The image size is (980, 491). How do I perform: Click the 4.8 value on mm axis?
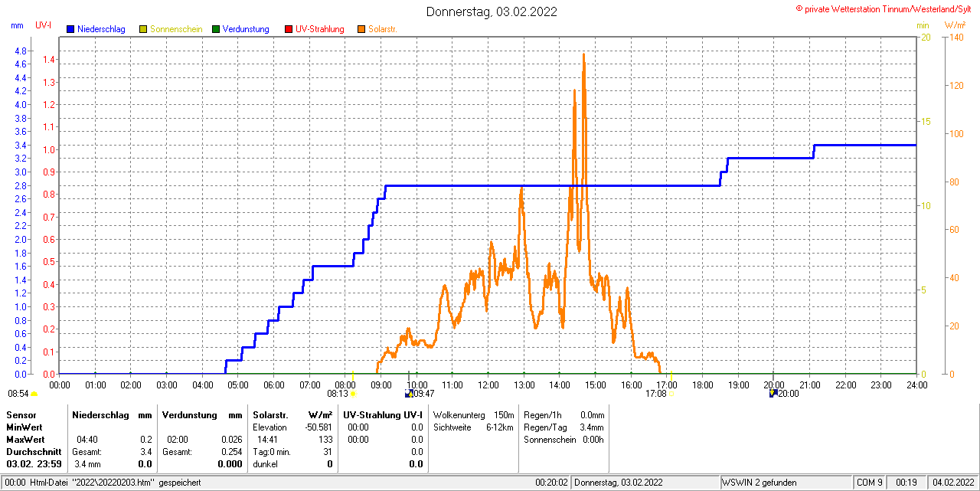pyautogui.click(x=21, y=51)
